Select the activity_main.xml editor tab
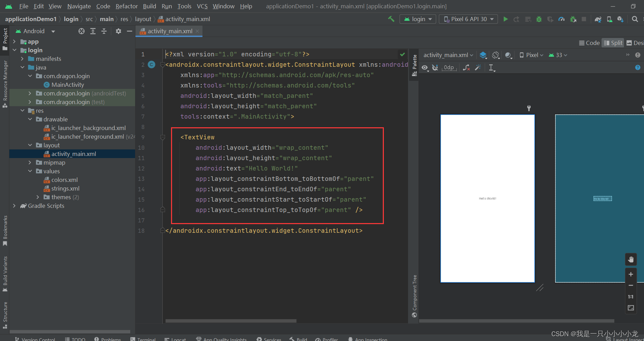The width and height of the screenshot is (644, 341). tap(169, 31)
